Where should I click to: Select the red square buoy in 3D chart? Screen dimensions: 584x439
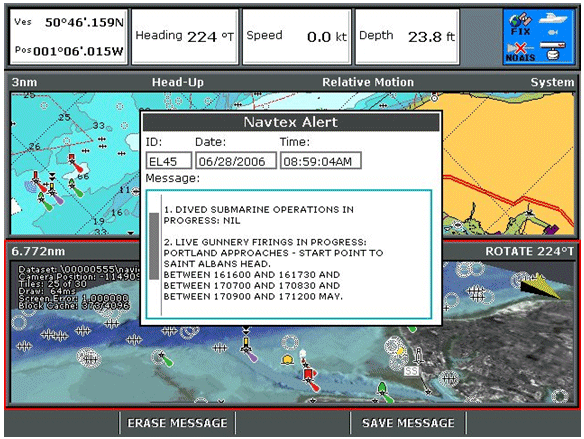pos(308,374)
